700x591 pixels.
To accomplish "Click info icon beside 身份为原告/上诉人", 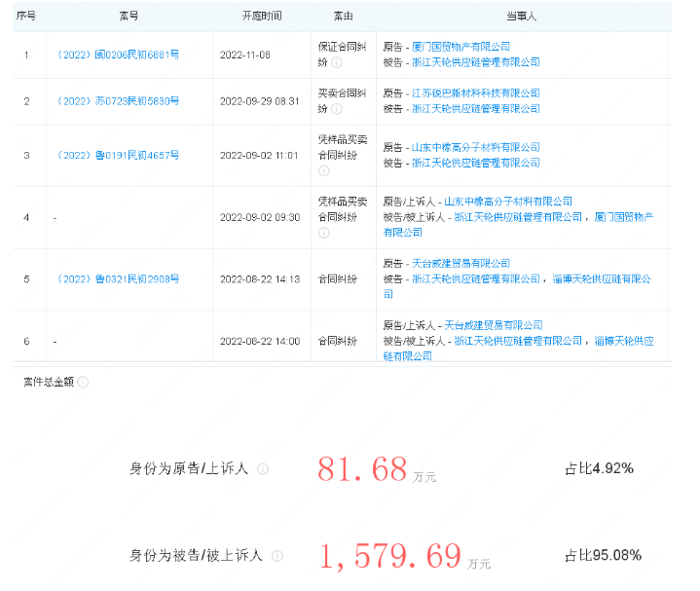I will (x=263, y=469).
